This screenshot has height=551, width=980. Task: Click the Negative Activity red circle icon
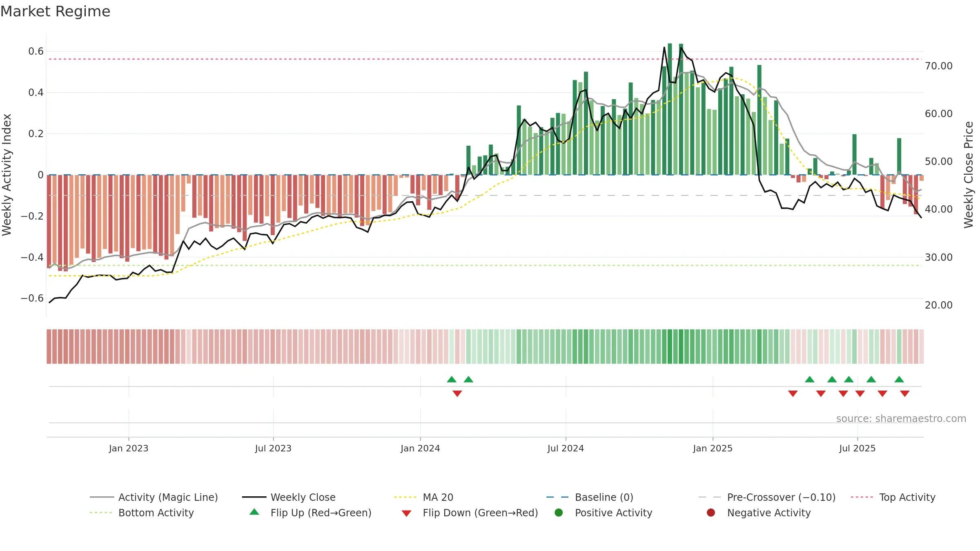tap(711, 513)
